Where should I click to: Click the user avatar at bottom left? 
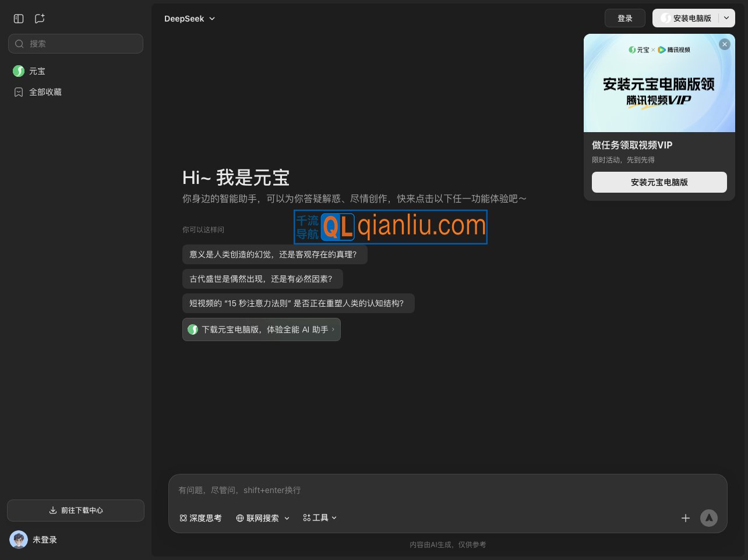coord(19,540)
